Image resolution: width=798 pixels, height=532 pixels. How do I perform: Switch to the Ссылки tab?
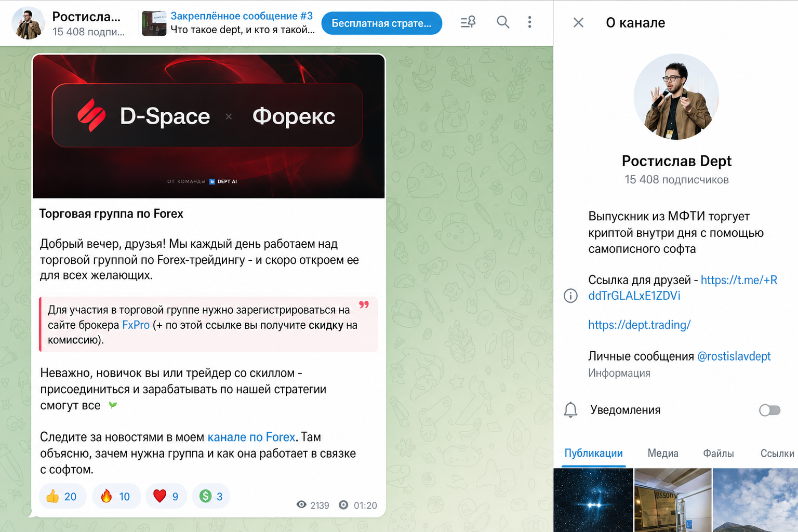click(x=777, y=453)
